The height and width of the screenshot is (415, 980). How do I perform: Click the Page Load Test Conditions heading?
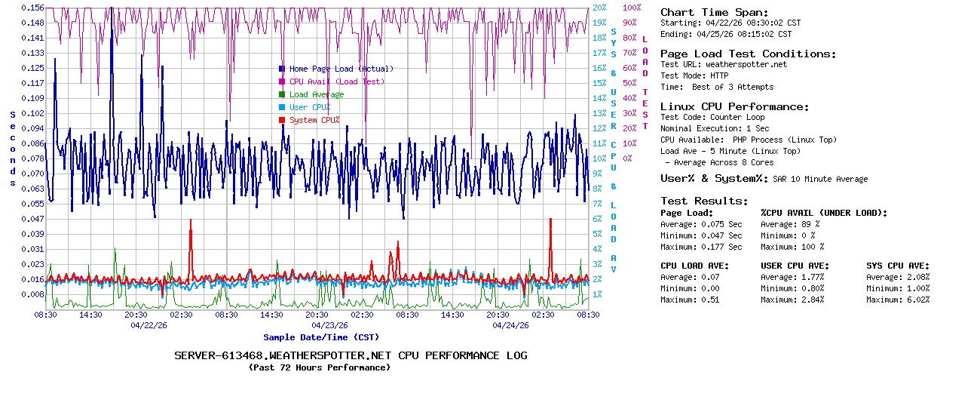[748, 54]
